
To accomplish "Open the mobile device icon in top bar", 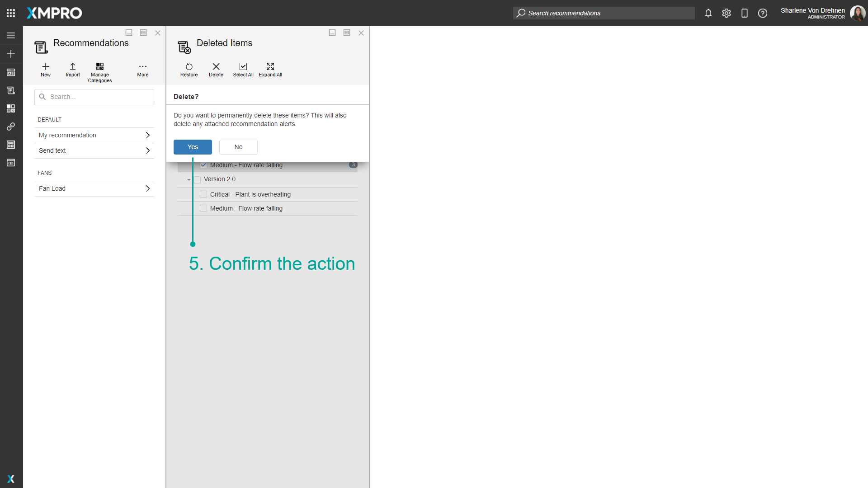I will coord(745,13).
